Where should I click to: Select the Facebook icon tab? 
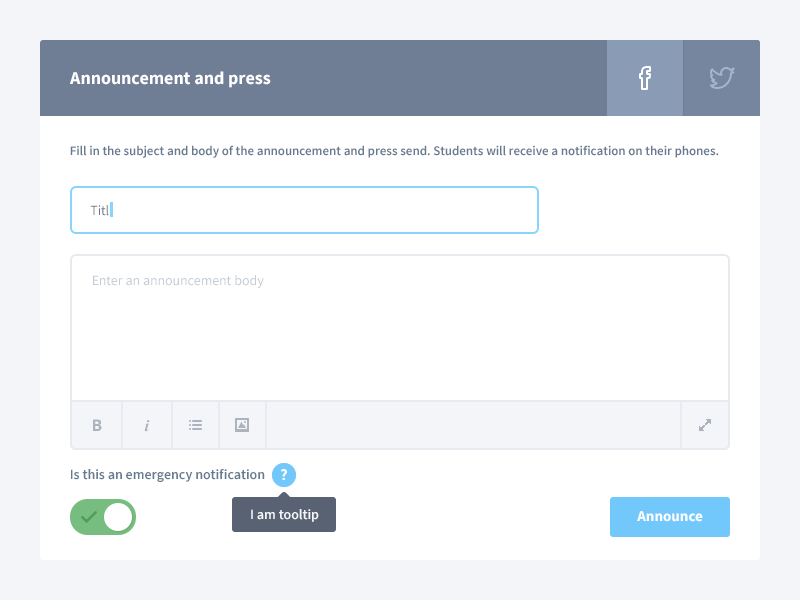click(645, 78)
